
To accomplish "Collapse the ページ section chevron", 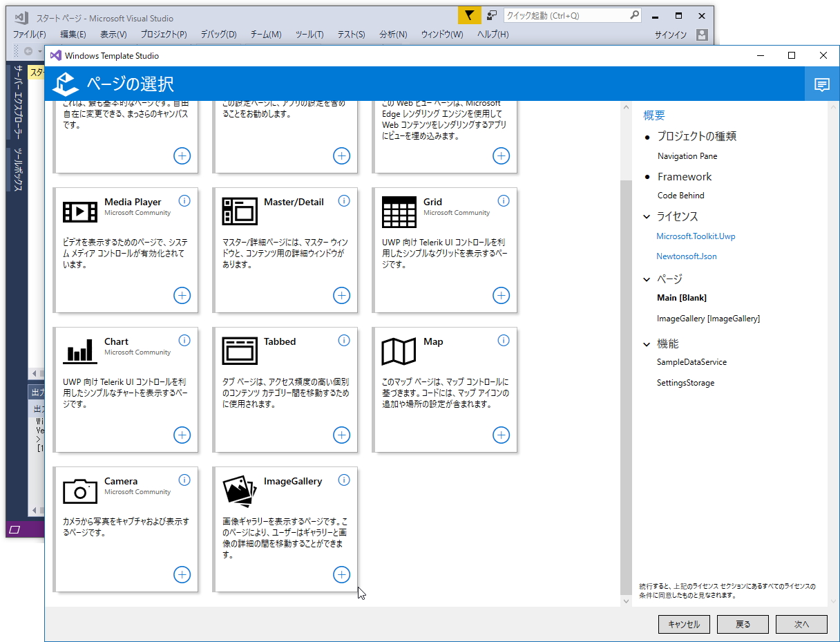I will click(x=647, y=279).
